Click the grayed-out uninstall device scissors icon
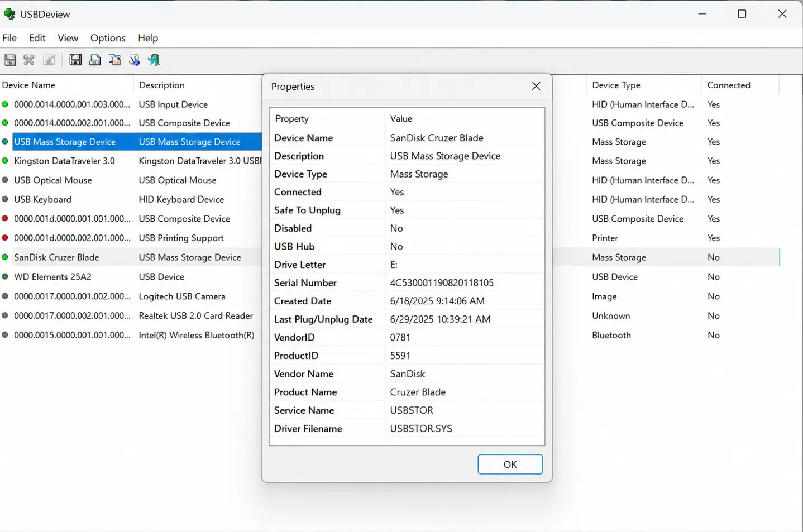This screenshot has height=532, width=803. 29,60
